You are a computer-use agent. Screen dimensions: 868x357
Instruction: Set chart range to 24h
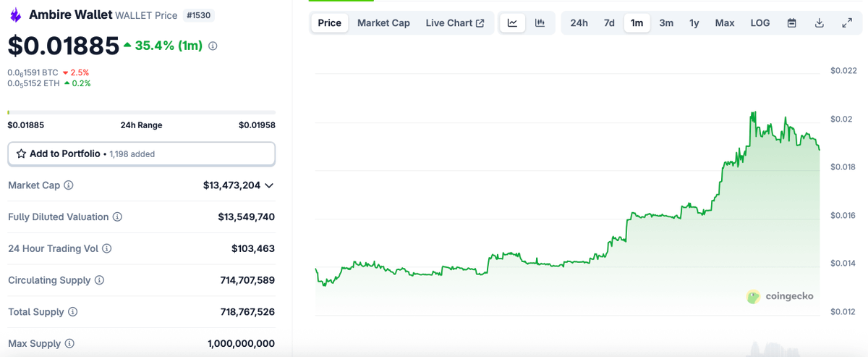click(579, 23)
